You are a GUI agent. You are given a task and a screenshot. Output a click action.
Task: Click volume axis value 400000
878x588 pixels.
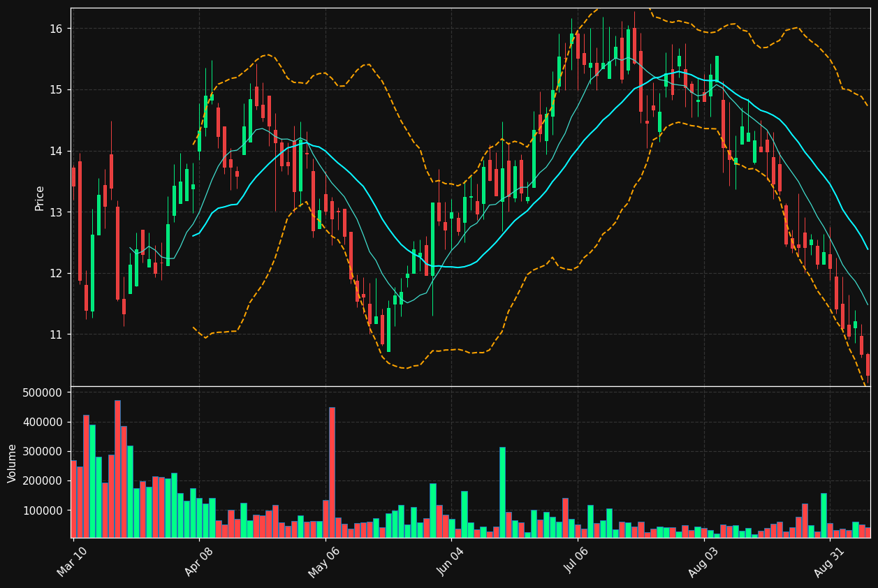pos(43,422)
